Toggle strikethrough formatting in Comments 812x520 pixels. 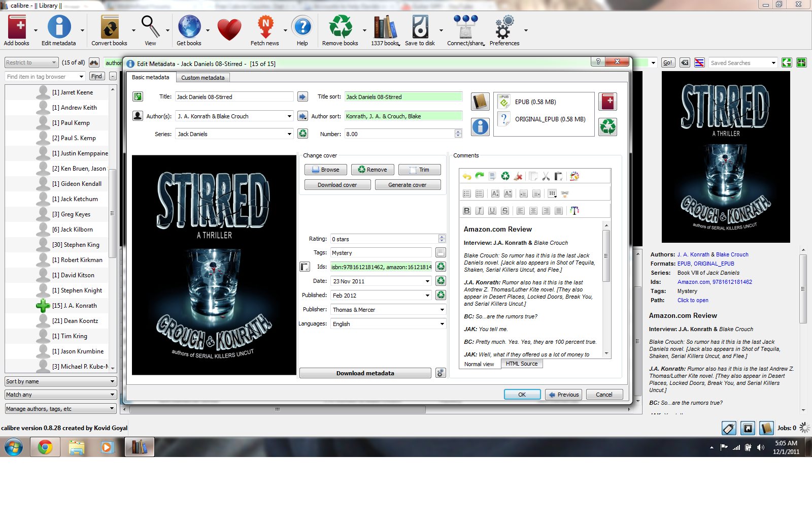[505, 211]
